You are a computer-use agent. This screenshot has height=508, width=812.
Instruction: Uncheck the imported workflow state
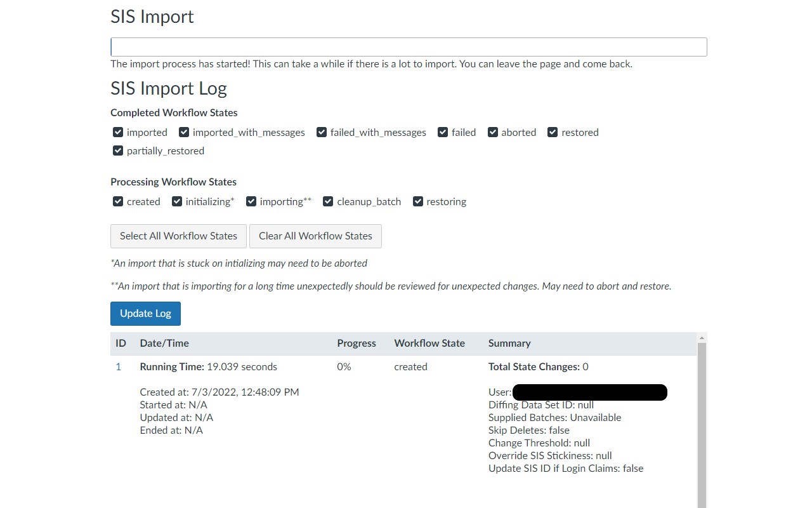tap(118, 132)
